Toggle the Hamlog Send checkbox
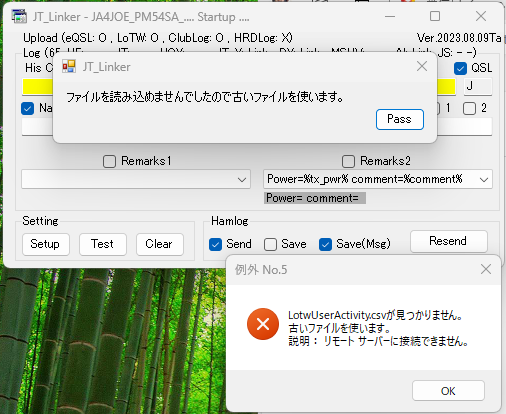This screenshot has width=506, height=414. pos(215,245)
